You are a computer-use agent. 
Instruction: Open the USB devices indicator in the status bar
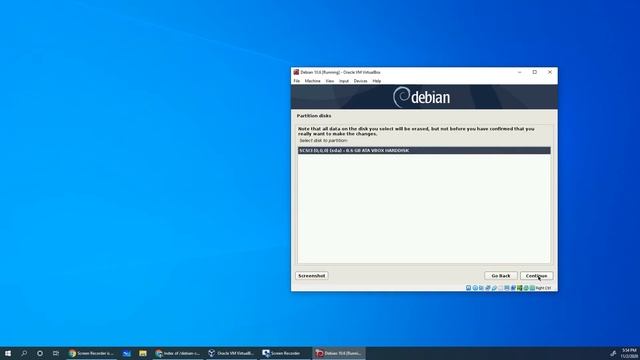pos(494,288)
